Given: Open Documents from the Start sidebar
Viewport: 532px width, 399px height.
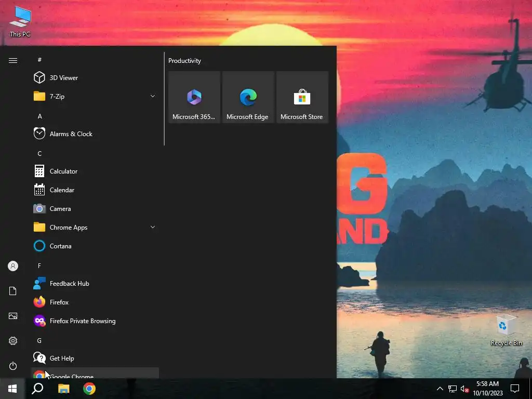Looking at the screenshot, I should pos(13,291).
